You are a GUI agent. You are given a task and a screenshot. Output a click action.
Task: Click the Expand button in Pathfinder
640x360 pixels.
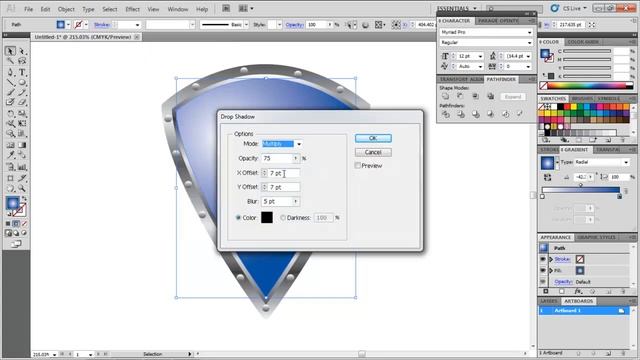pyautogui.click(x=513, y=97)
